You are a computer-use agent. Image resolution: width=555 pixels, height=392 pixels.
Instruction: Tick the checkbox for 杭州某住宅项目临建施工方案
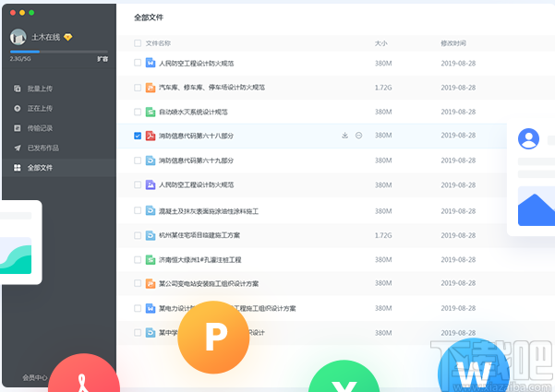pyautogui.click(x=138, y=235)
